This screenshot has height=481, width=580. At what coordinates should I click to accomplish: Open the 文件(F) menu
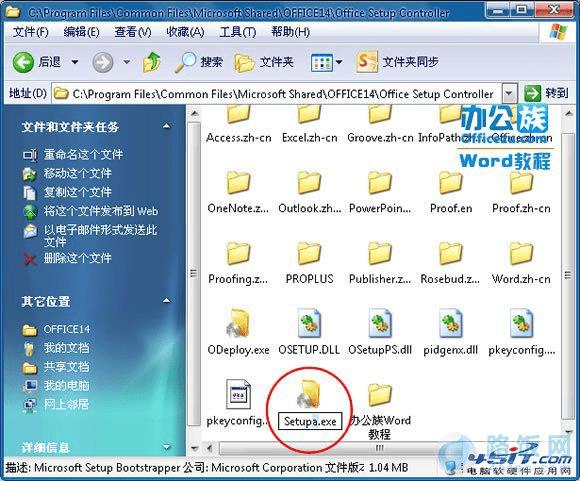(30, 32)
